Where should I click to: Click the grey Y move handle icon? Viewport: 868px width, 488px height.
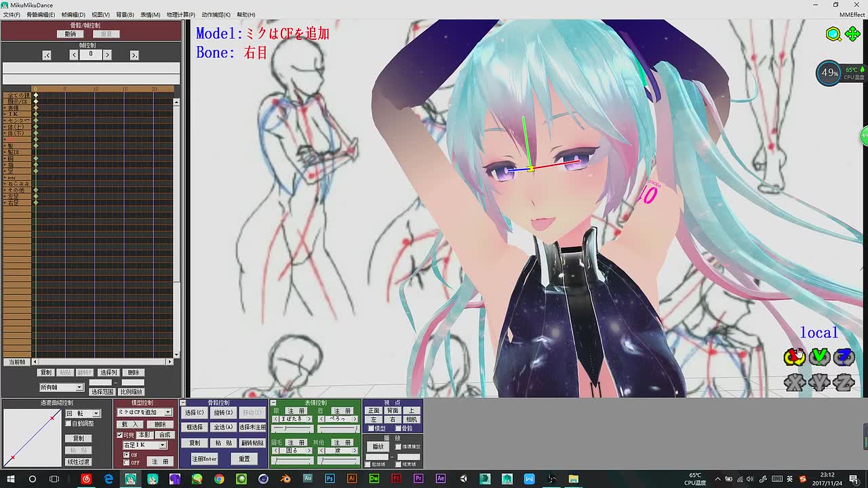click(819, 383)
